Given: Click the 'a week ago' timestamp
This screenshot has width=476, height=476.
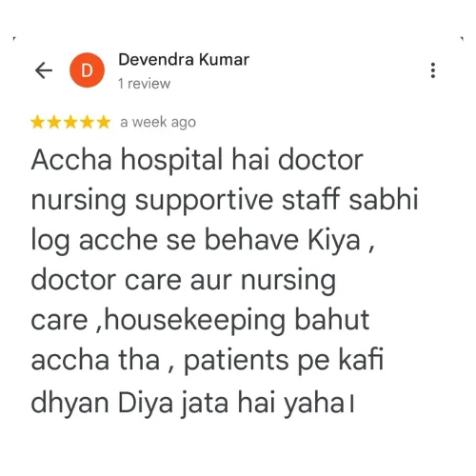Looking at the screenshot, I should [158, 123].
